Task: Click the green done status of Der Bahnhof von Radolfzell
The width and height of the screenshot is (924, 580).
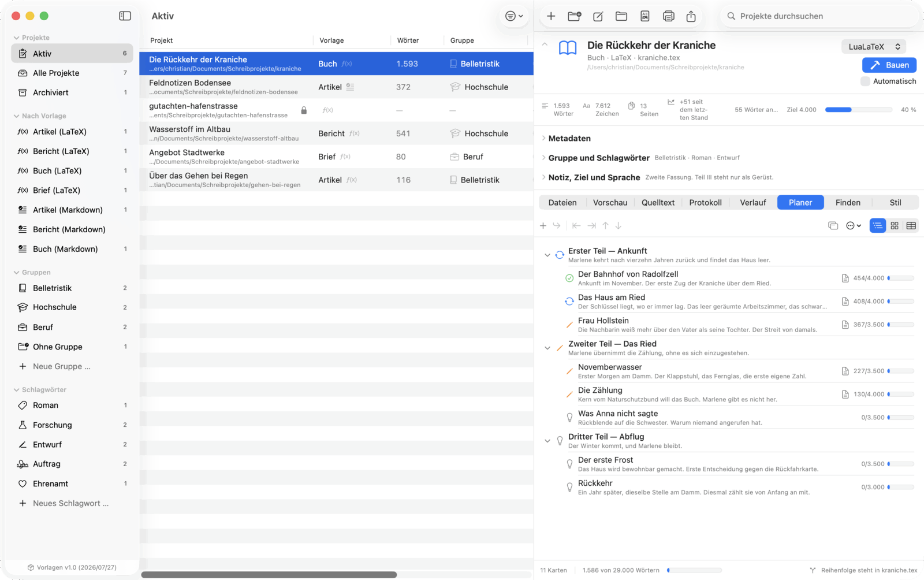Action: pyautogui.click(x=569, y=278)
